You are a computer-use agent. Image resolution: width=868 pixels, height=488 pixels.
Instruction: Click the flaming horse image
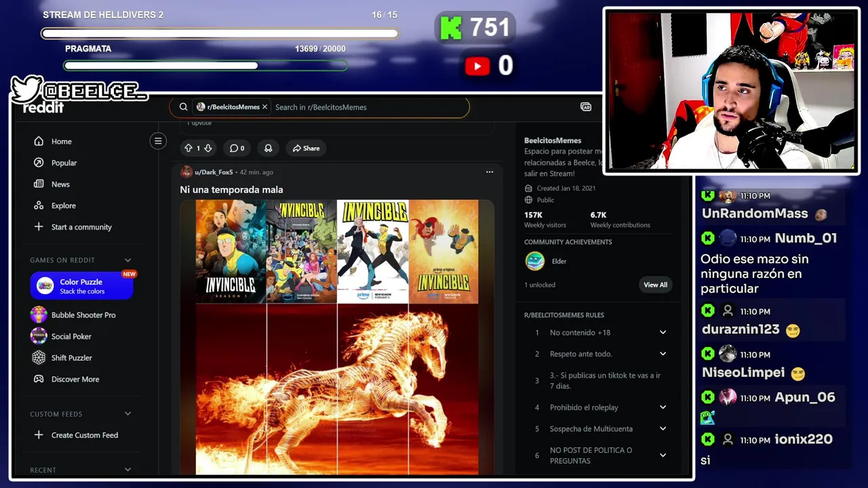tap(337, 389)
